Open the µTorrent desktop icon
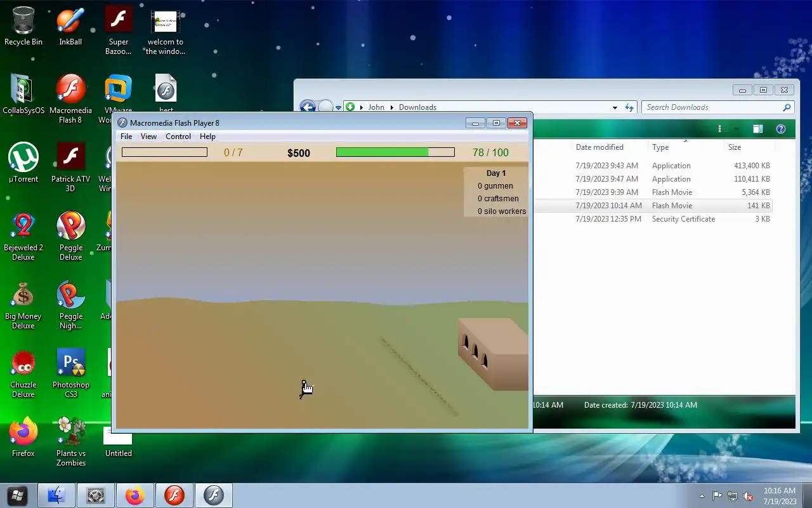The width and height of the screenshot is (812, 508). 23,163
